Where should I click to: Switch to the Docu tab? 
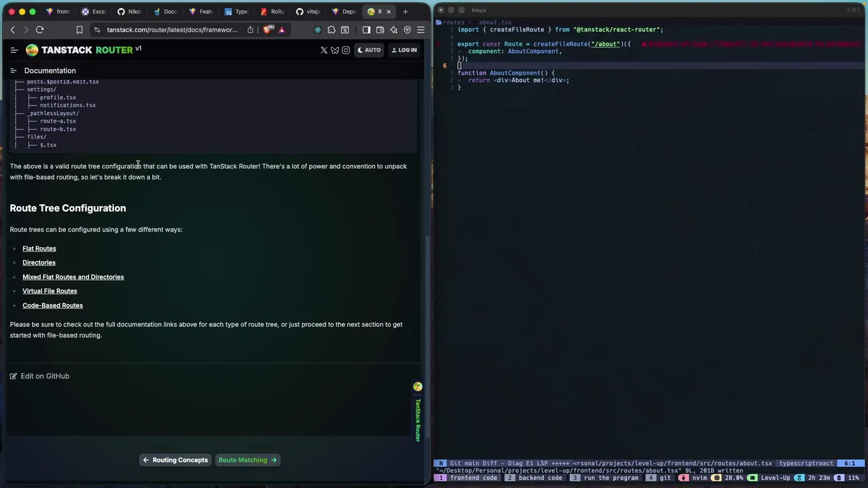coord(164,12)
